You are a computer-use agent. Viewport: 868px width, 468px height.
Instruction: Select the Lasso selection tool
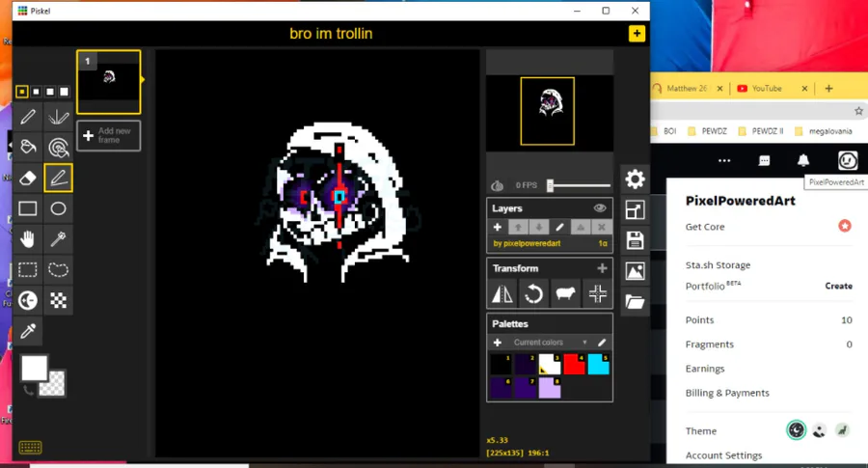pyautogui.click(x=58, y=270)
